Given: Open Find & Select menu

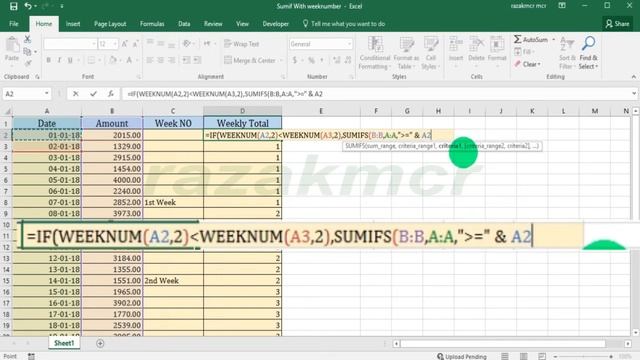Looking at the screenshot, I should (588, 53).
